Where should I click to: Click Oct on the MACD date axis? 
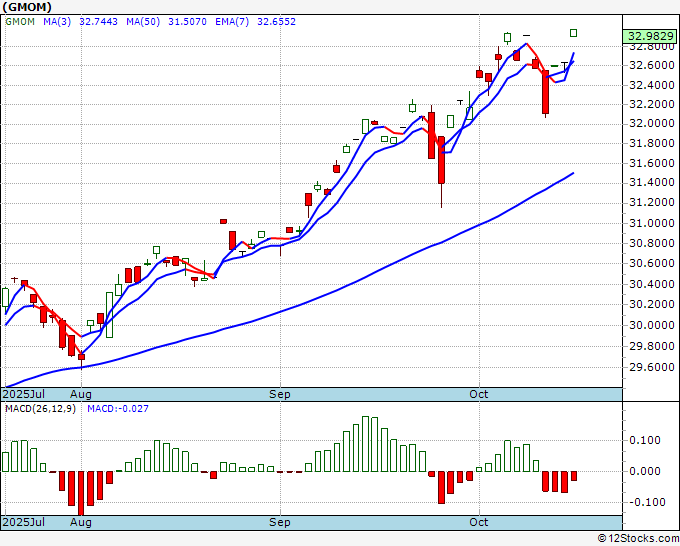click(x=479, y=522)
